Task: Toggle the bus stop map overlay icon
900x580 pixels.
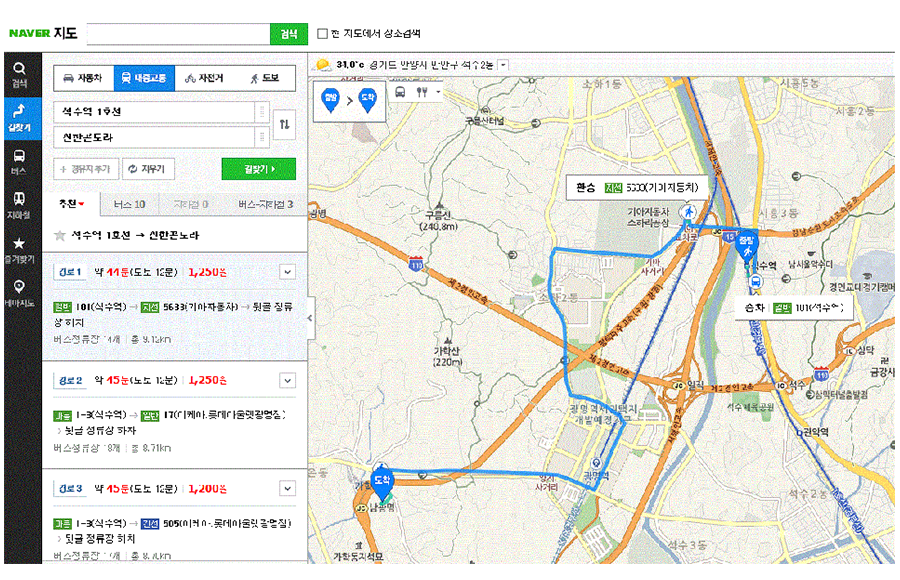Action: (400, 92)
